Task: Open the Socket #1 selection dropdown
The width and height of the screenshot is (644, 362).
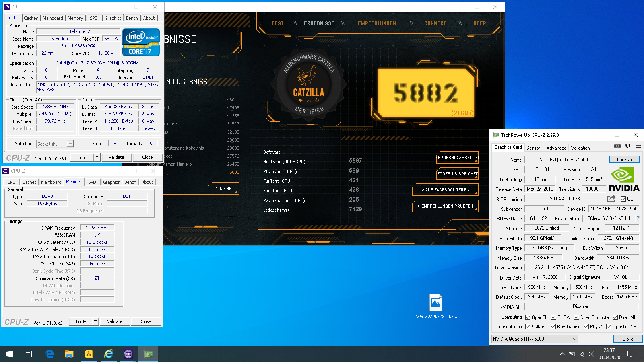Action: click(x=55, y=144)
